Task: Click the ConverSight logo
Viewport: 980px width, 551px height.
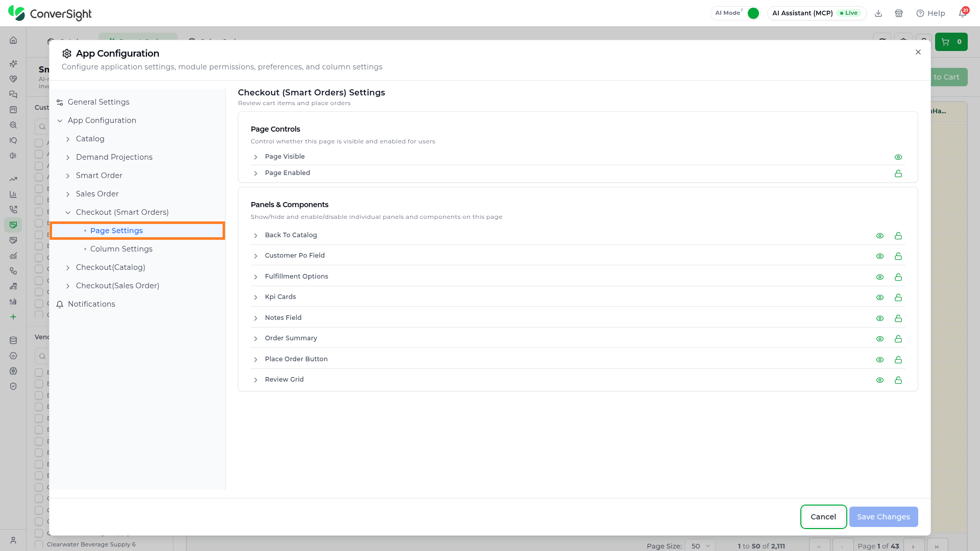Action: [x=50, y=13]
